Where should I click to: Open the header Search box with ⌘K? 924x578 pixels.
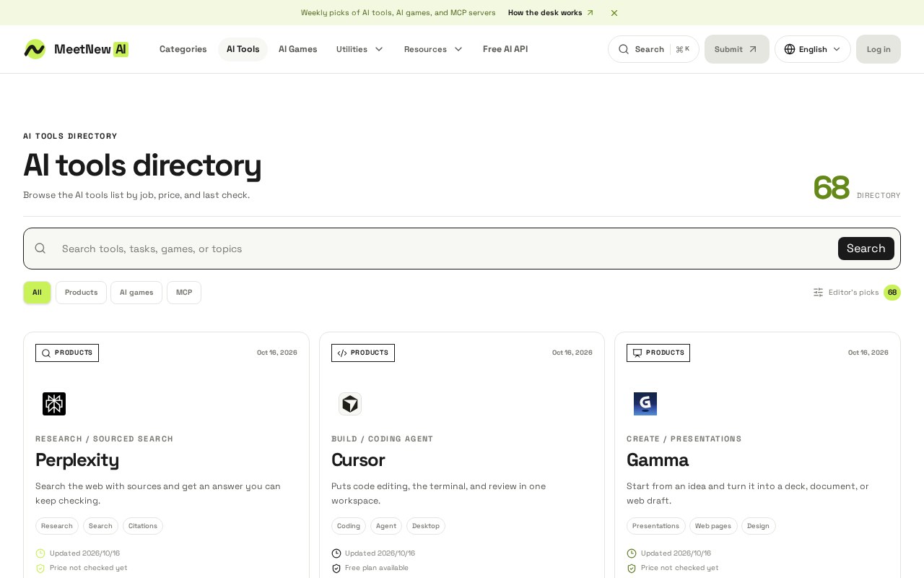(653, 49)
